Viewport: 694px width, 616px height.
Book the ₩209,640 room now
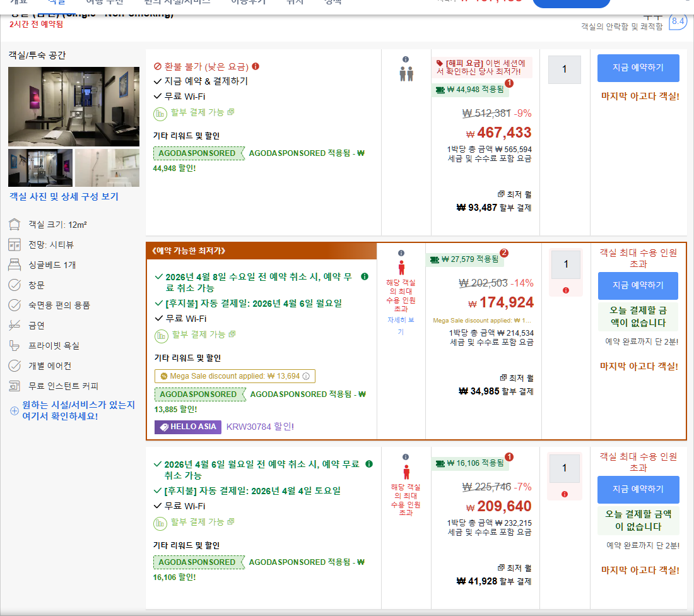point(638,489)
